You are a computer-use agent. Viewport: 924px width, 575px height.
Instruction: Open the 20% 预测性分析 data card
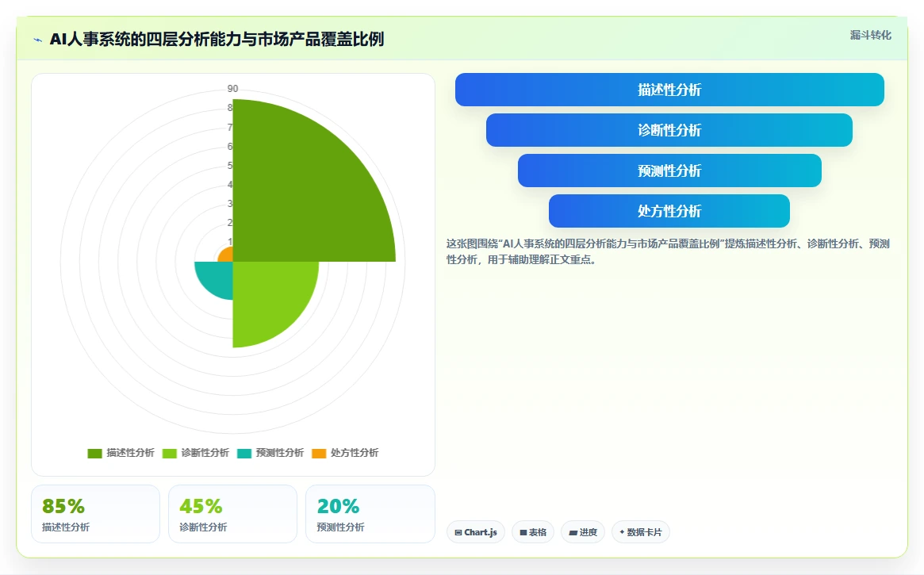pos(370,514)
